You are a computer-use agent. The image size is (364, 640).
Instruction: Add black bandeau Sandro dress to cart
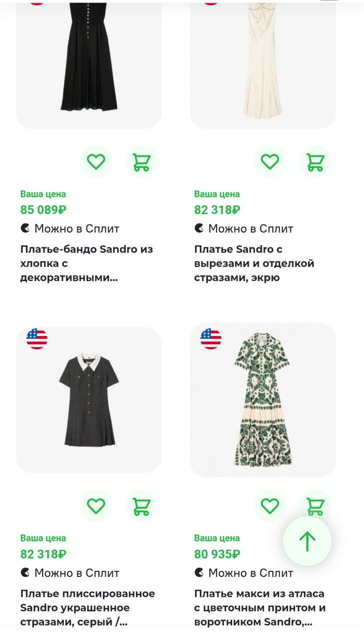[141, 162]
